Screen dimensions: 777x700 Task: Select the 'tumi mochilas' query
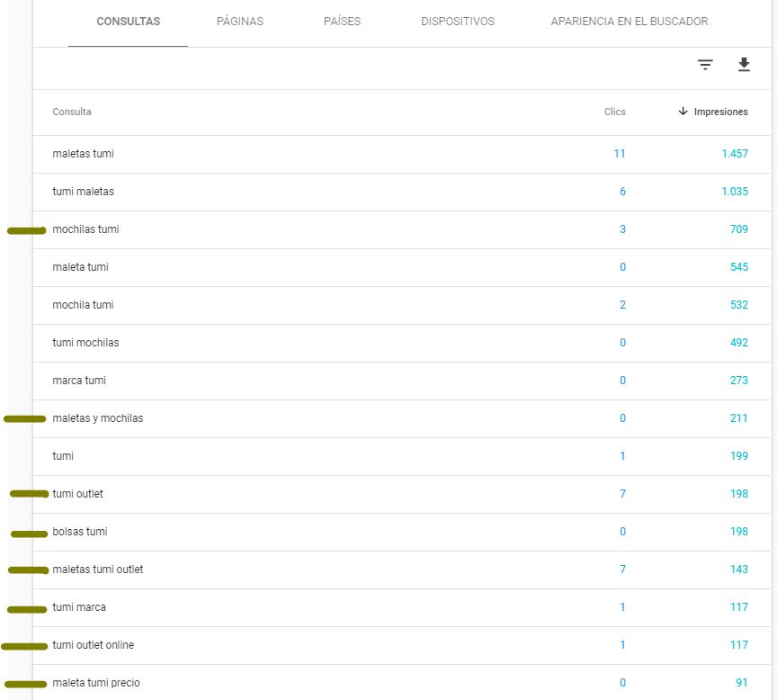point(85,343)
